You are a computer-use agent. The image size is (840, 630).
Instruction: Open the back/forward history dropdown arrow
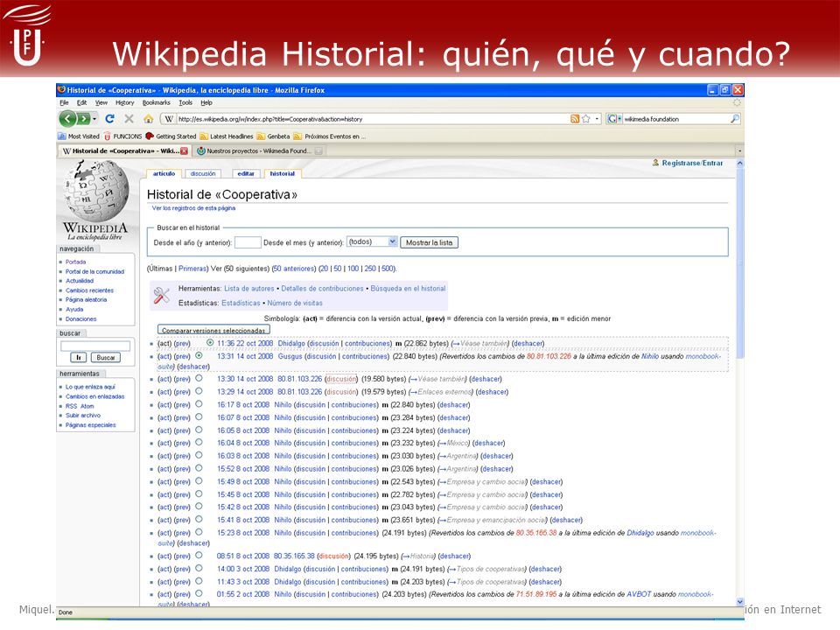point(94,118)
